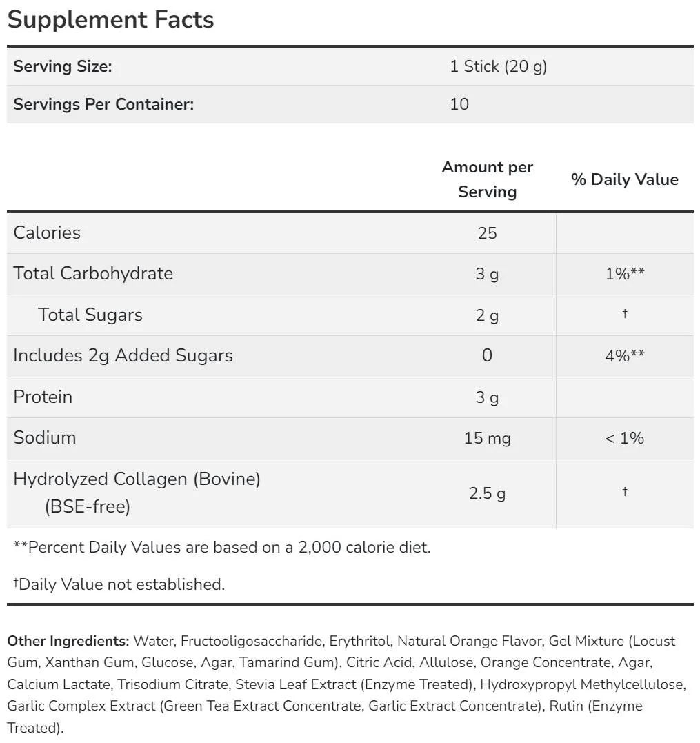This screenshot has height=743, width=700.
Task: Click the Total Carbohydrate row label
Action: click(x=93, y=273)
